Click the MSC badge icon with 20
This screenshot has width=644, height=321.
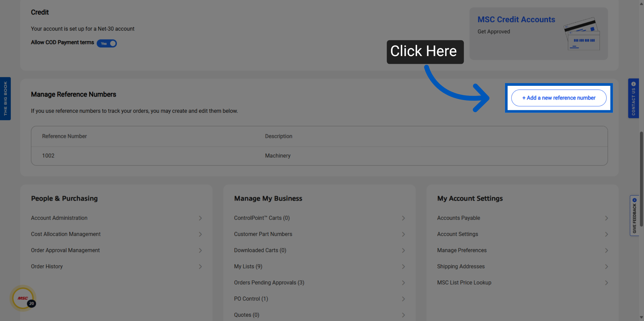(x=23, y=298)
